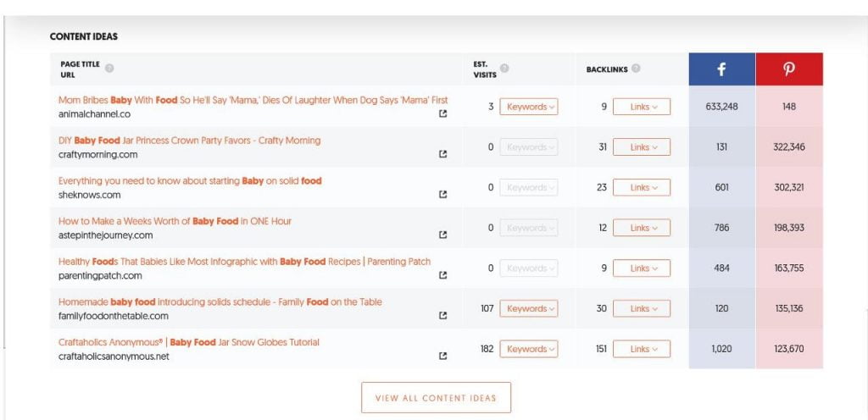Click View All Content Ideas button
This screenshot has width=868, height=420.
pyautogui.click(x=437, y=397)
